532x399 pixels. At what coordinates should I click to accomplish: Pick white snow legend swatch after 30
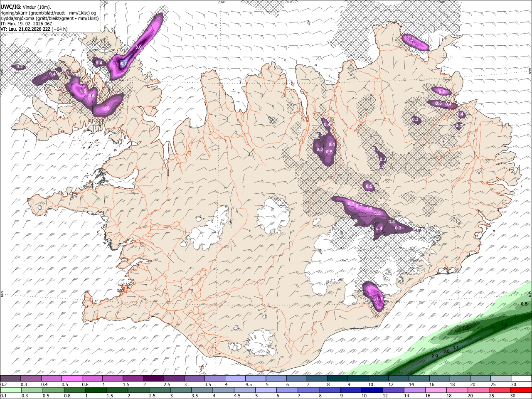click(521, 379)
